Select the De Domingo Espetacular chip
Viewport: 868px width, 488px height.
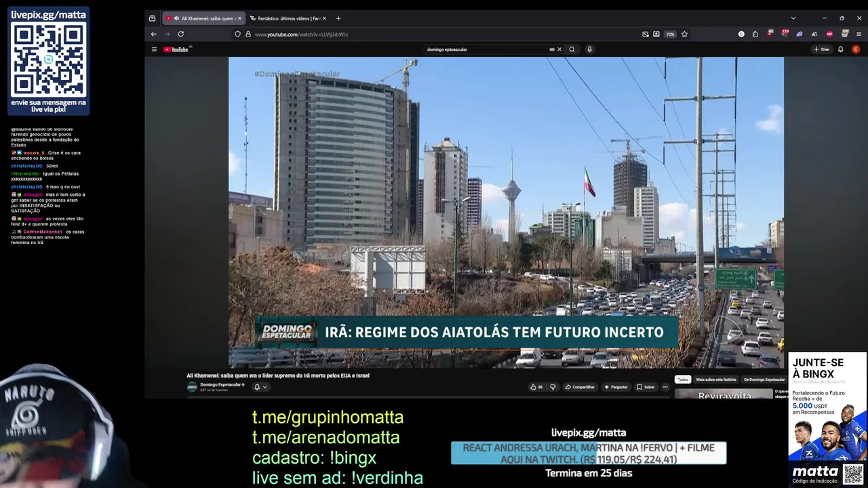point(764,380)
